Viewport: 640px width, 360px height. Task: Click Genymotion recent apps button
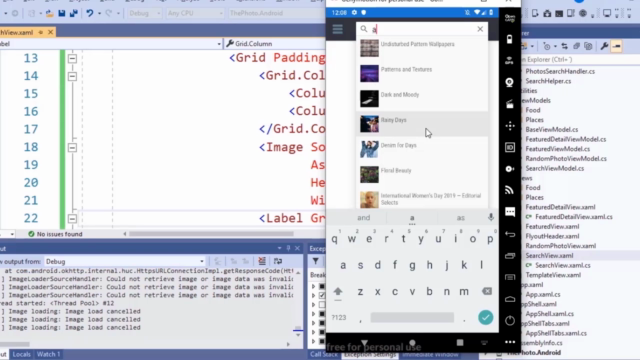pyautogui.click(x=510, y=256)
